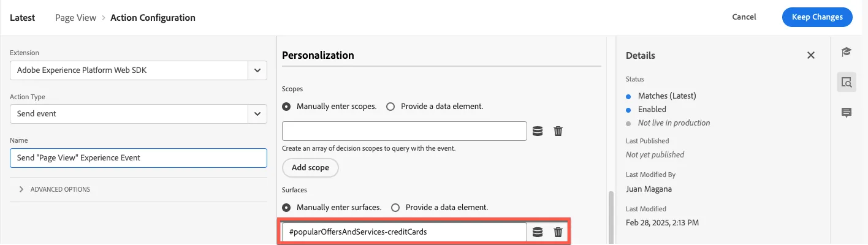Click Keep Changes button
The width and height of the screenshot is (868, 245).
[817, 17]
